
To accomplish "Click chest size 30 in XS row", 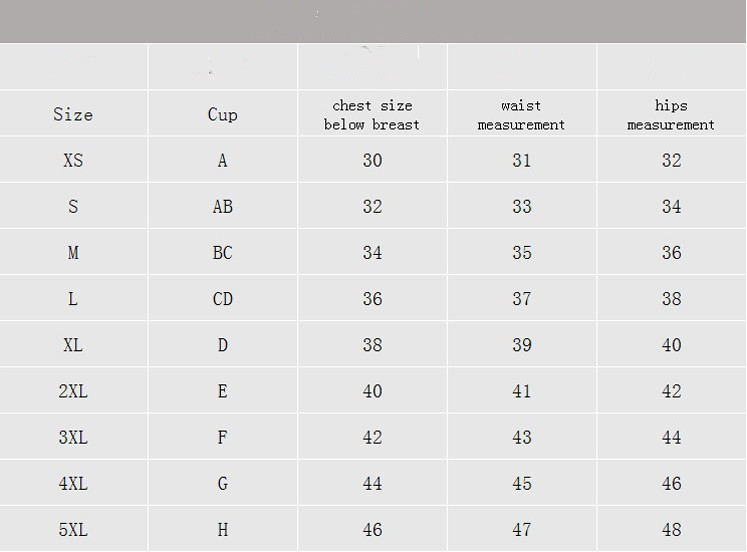I will (372, 160).
